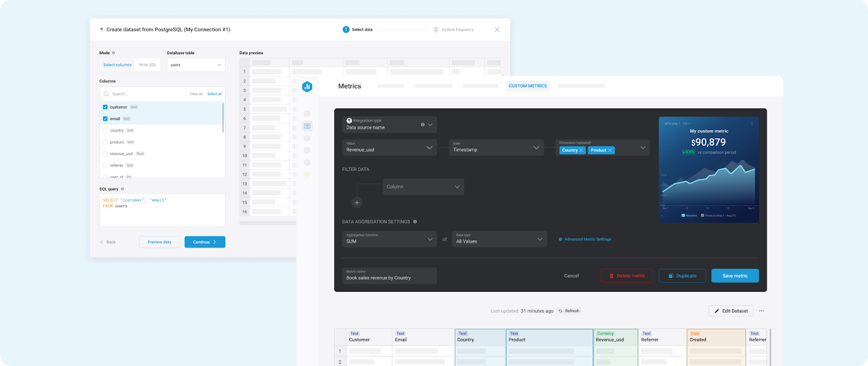
Task: Switch to Write SQL mode
Action: (x=147, y=65)
